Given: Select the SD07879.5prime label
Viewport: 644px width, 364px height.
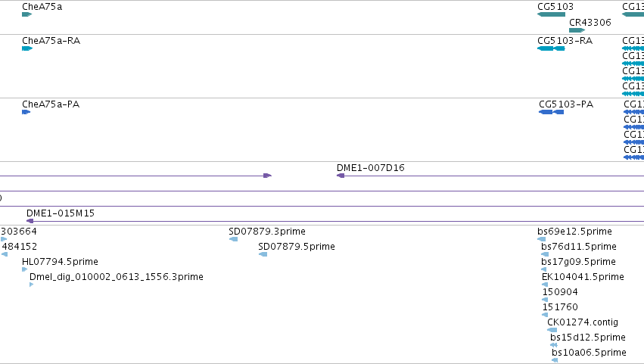Looking at the screenshot, I should click(x=297, y=247).
